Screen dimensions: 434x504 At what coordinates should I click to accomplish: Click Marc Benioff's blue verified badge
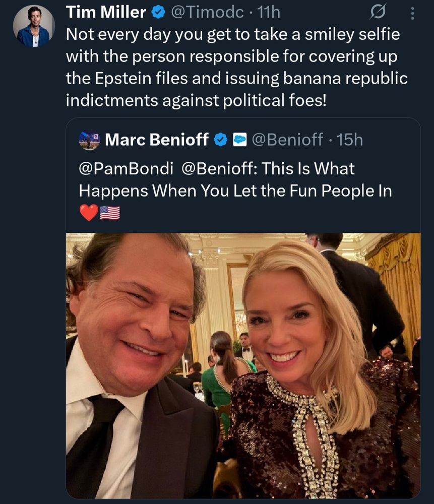[x=221, y=140]
